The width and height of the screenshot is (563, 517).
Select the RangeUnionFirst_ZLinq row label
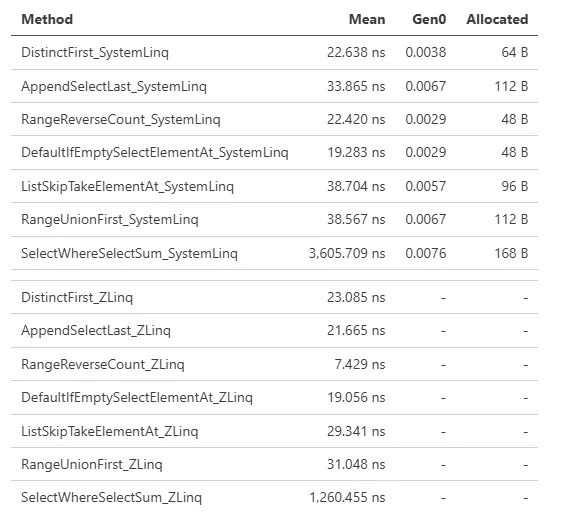coord(92,465)
